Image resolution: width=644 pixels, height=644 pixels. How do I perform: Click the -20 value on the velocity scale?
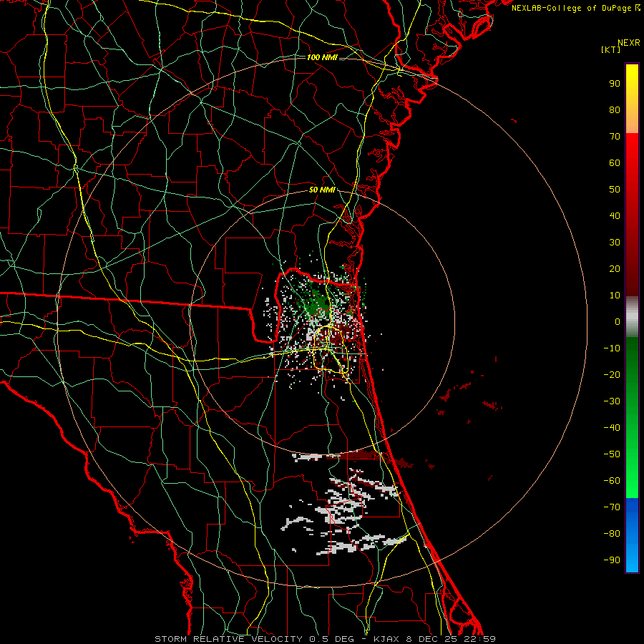pyautogui.click(x=612, y=374)
